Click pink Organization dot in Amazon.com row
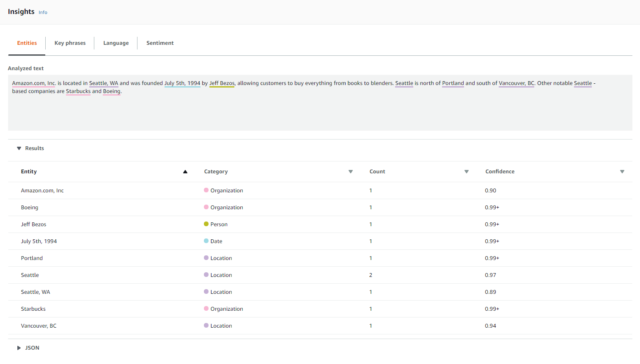 click(206, 190)
